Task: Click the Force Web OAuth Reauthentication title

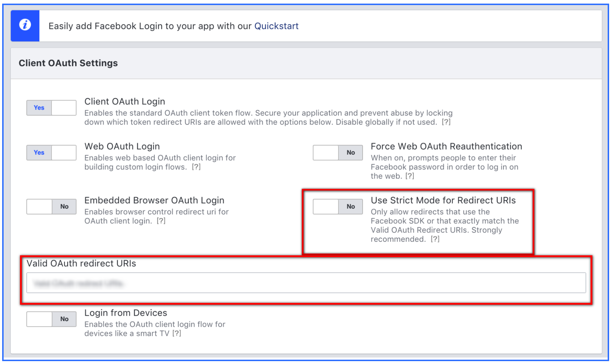Action: click(446, 146)
